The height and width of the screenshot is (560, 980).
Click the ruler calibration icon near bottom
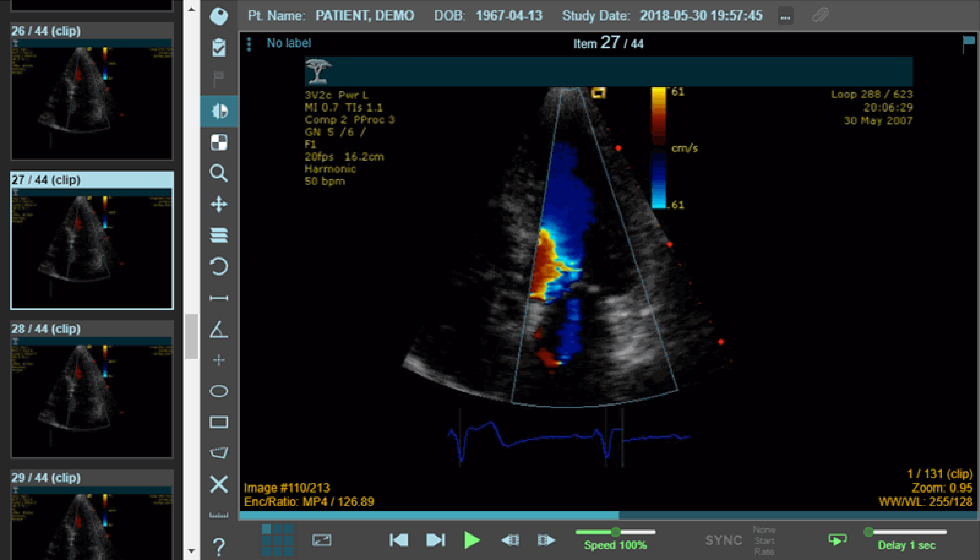(x=219, y=515)
